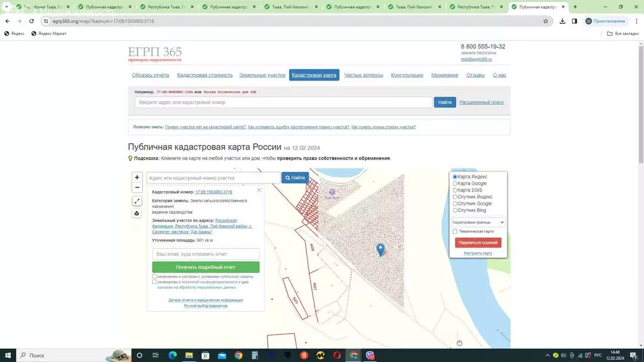Select the Кадастровая карта menu tab
Screen dimensions: 644x362
(314, 75)
